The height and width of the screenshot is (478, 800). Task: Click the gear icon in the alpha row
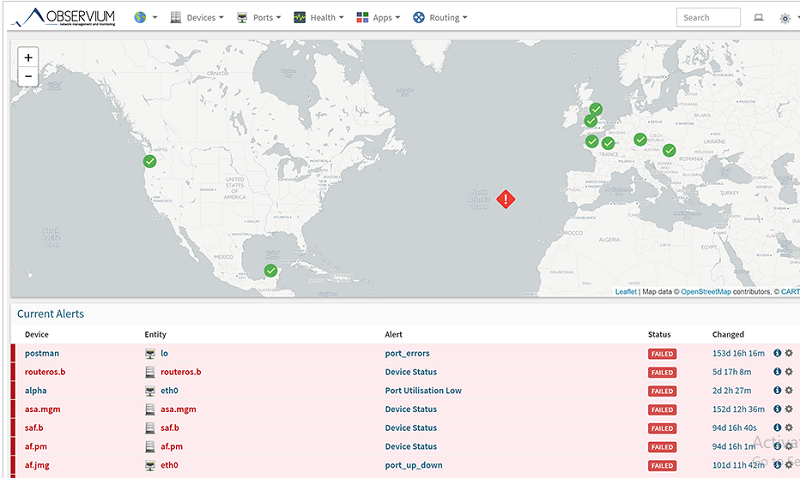tap(788, 391)
